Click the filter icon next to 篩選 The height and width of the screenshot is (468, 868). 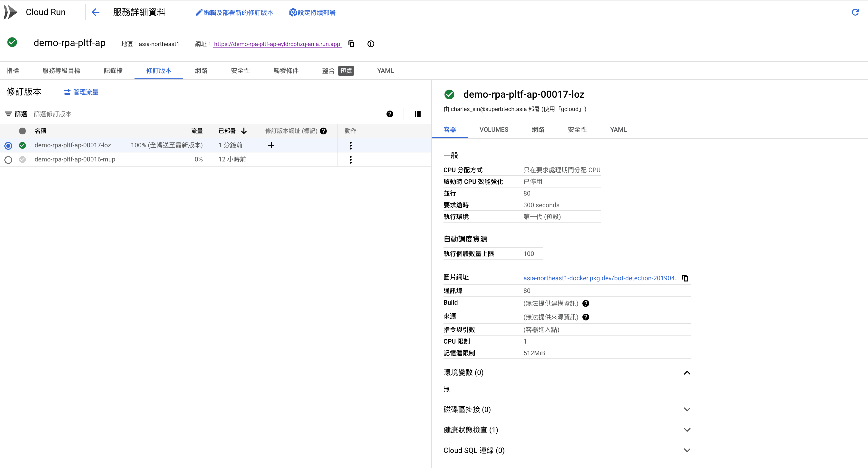[x=8, y=114]
